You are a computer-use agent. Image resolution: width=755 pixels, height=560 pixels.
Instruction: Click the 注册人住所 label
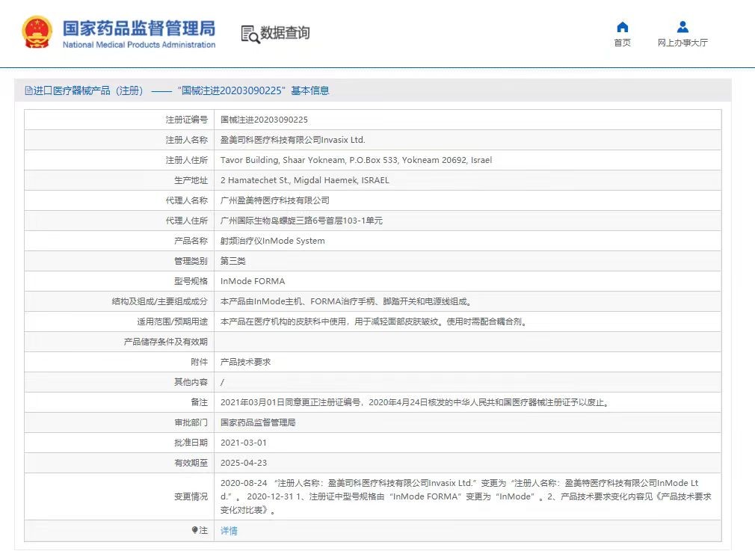click(x=186, y=160)
